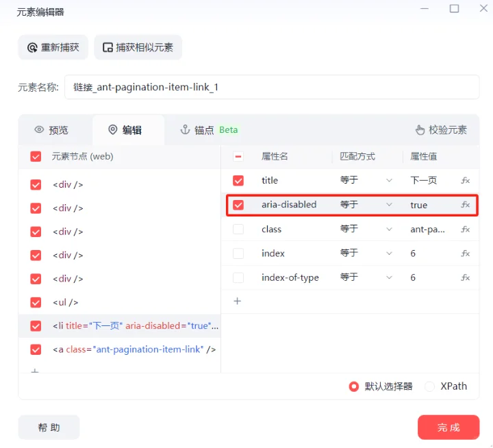493x448 pixels.
Task: Add a new attribute with the plus icon
Action: coord(238,301)
